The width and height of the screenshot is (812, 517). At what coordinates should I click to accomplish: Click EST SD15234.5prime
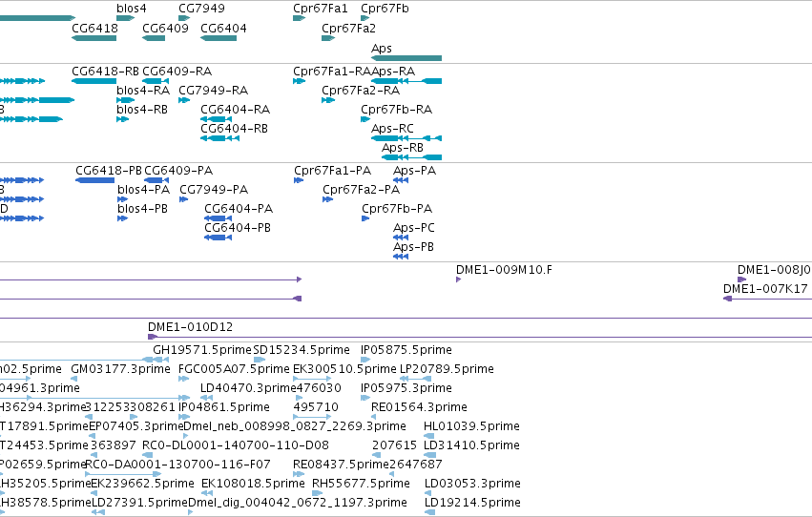(302, 350)
